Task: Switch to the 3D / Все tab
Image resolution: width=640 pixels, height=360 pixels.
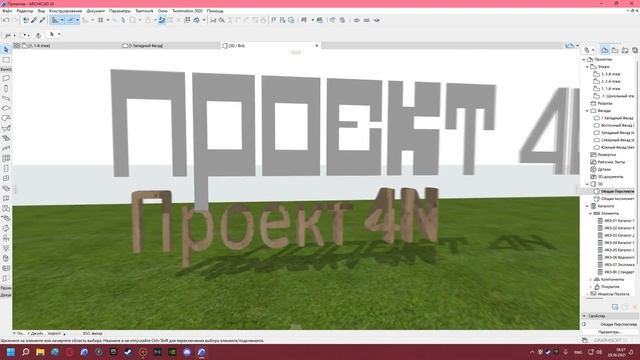Action: [x=271, y=46]
